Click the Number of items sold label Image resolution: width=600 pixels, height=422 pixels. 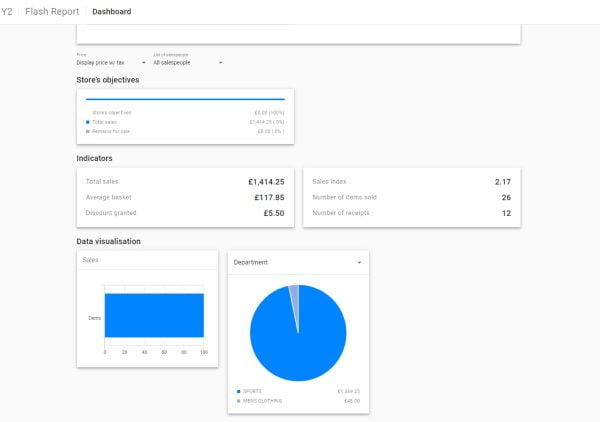344,197
